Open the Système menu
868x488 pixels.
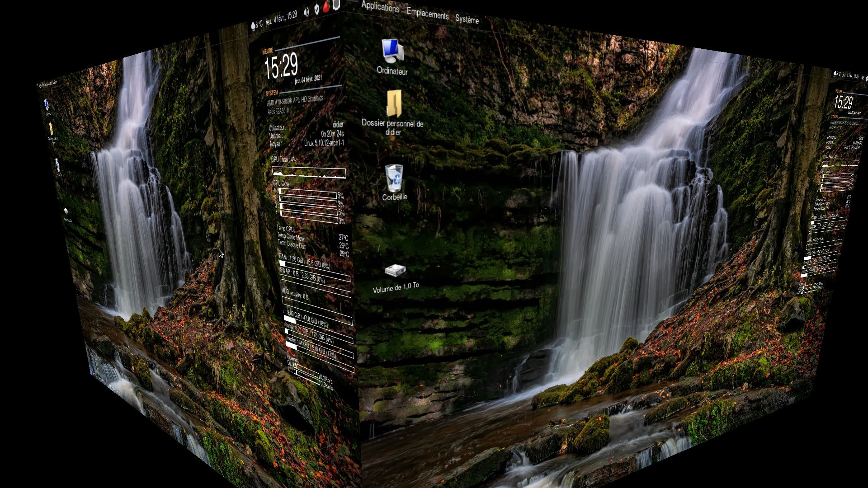click(467, 19)
